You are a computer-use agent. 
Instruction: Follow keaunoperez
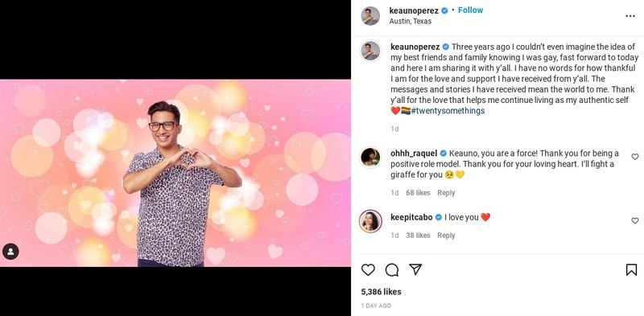[471, 10]
